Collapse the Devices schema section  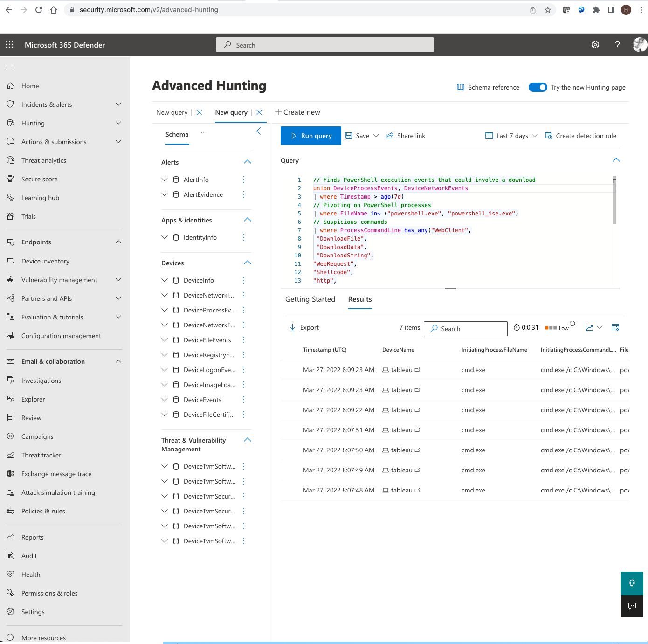pyautogui.click(x=247, y=263)
